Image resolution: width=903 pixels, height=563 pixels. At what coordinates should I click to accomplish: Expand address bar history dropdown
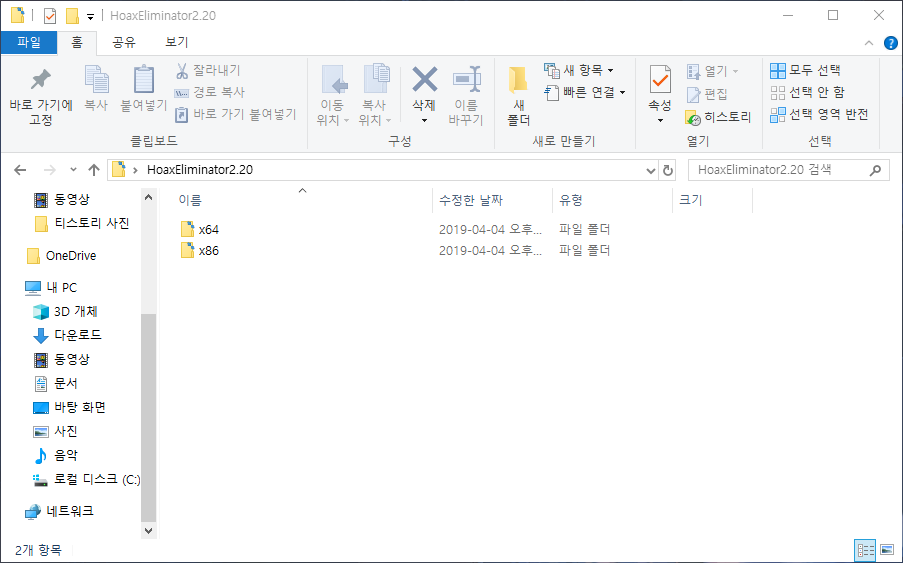(x=650, y=170)
